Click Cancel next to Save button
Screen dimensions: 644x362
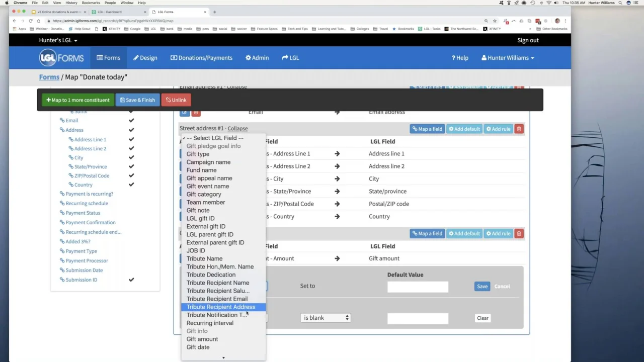pyautogui.click(x=502, y=286)
